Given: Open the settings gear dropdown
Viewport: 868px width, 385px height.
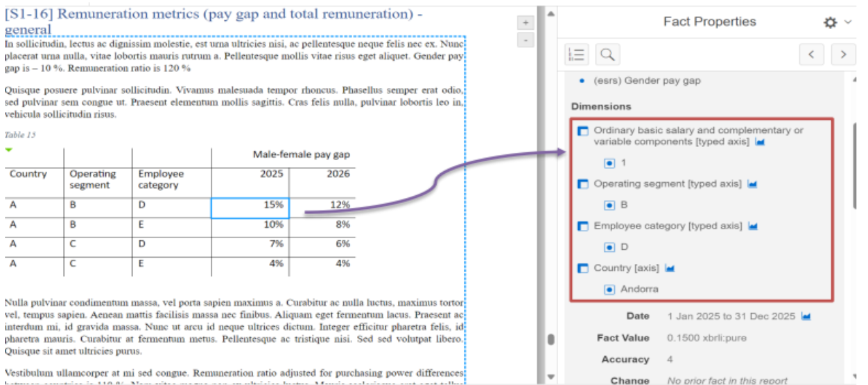Looking at the screenshot, I should (x=836, y=23).
